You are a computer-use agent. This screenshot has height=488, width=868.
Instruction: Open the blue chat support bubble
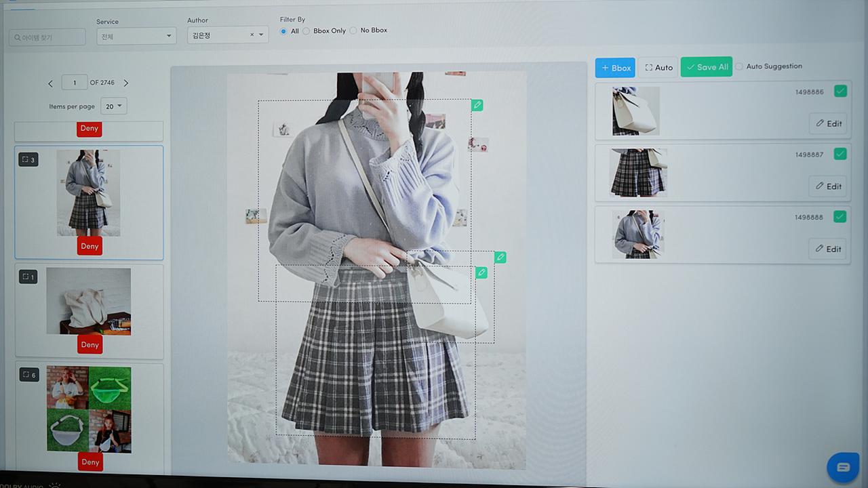click(843, 467)
